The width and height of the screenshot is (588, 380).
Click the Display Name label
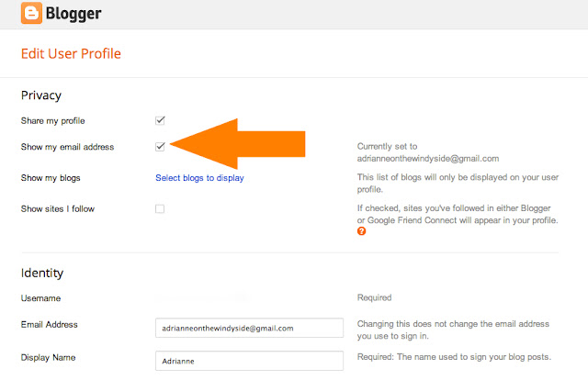click(x=49, y=358)
